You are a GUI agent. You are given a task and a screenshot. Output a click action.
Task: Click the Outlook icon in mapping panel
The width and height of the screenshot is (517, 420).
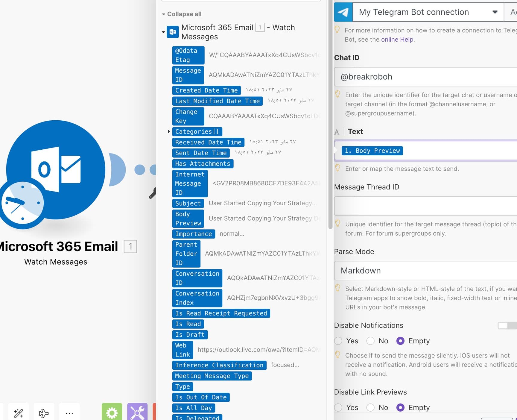[173, 32]
